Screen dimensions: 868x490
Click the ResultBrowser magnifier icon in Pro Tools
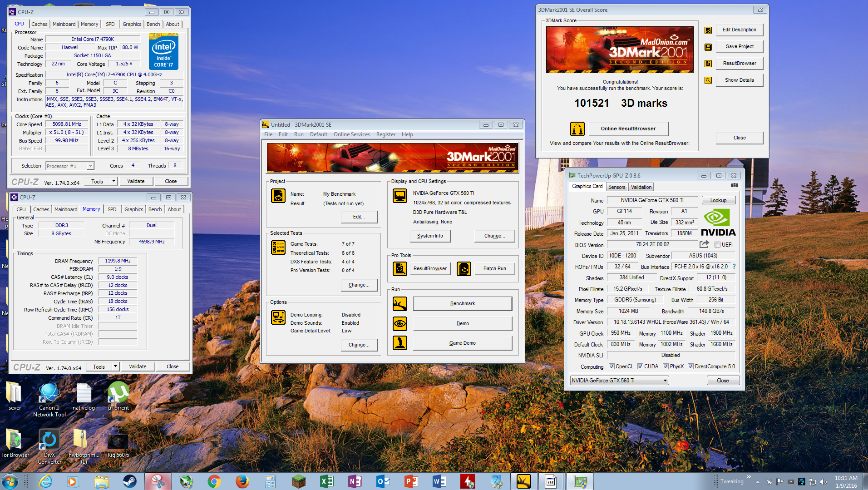pos(400,269)
